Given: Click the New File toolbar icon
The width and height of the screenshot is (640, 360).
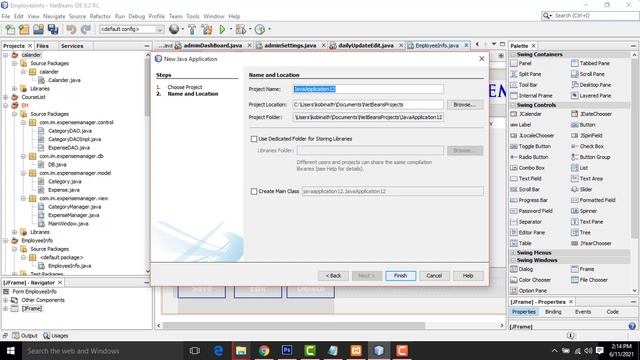Looking at the screenshot, I should pyautogui.click(x=10, y=29).
